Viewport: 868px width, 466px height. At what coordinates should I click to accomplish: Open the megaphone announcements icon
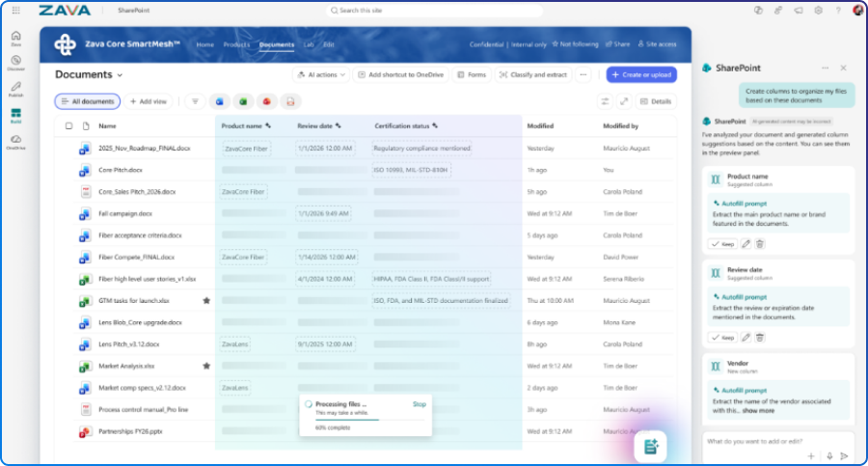click(799, 10)
